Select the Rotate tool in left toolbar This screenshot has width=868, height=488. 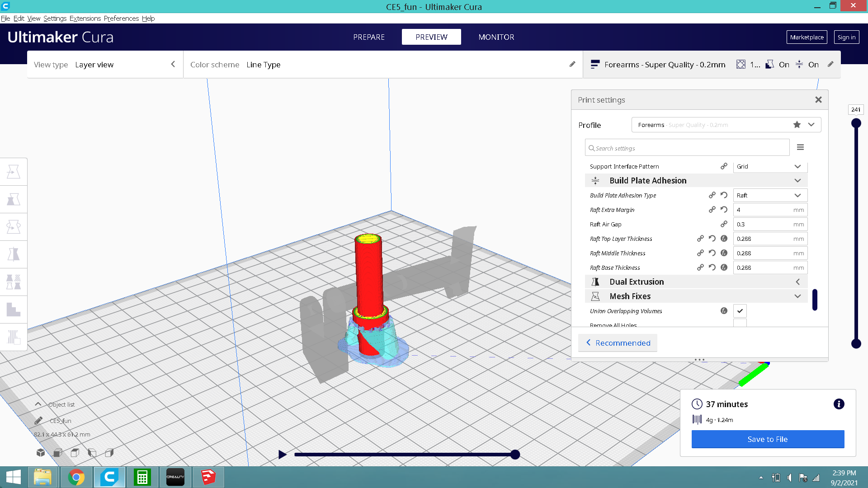14,227
